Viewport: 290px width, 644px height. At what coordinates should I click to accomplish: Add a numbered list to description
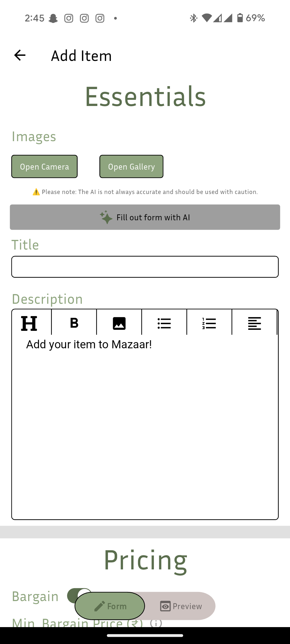(x=209, y=323)
